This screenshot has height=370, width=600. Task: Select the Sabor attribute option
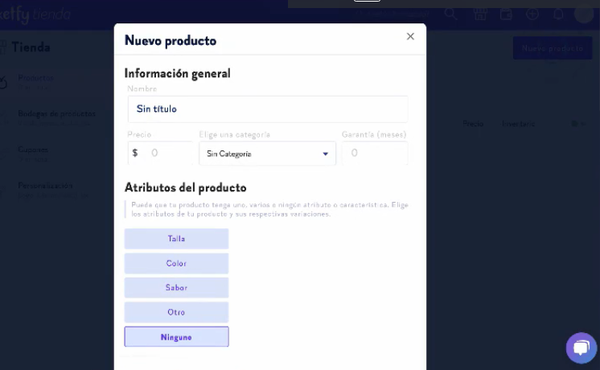coord(176,288)
